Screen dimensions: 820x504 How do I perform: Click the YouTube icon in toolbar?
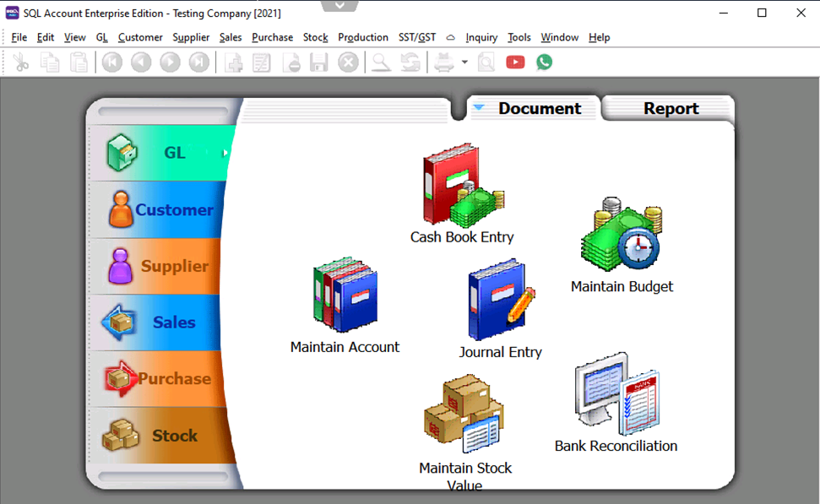coord(515,62)
